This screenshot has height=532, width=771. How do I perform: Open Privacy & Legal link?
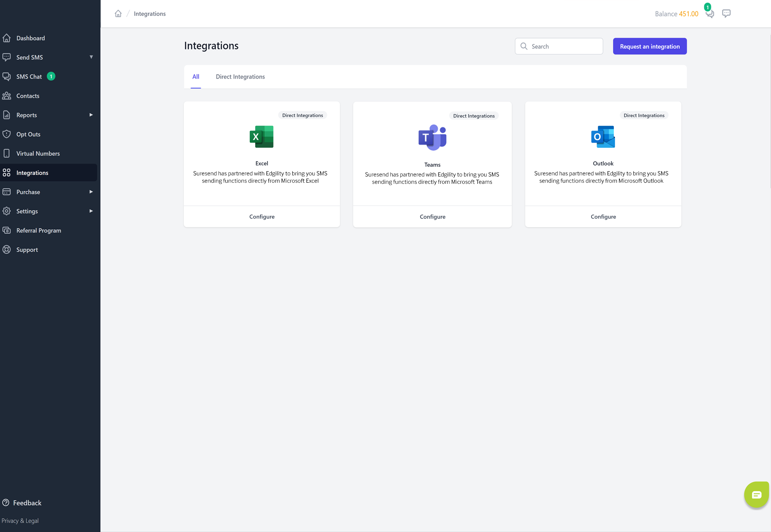tap(20, 520)
